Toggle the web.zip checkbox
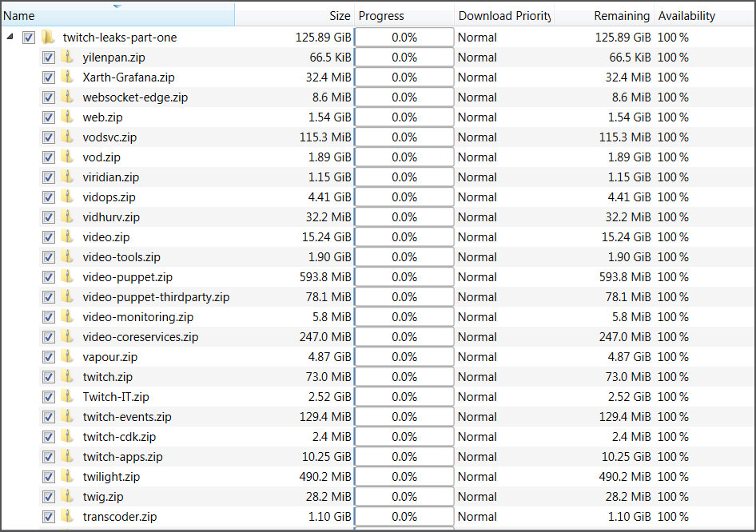Image resolution: width=756 pixels, height=532 pixels. pos(48,117)
